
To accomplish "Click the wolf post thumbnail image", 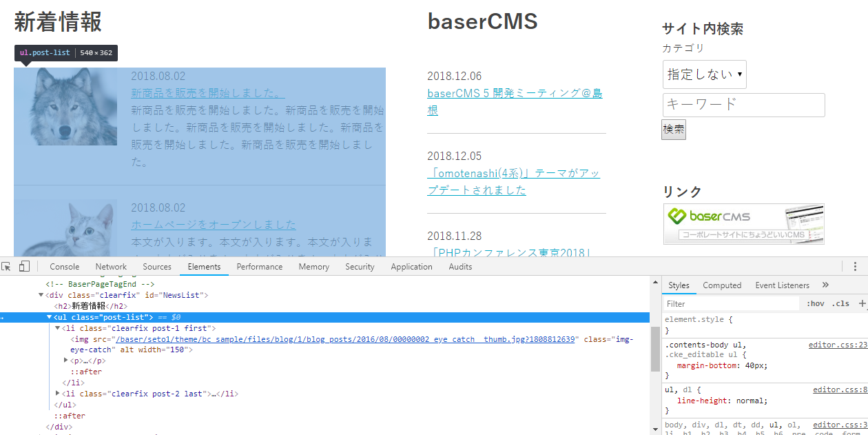I will (65, 107).
